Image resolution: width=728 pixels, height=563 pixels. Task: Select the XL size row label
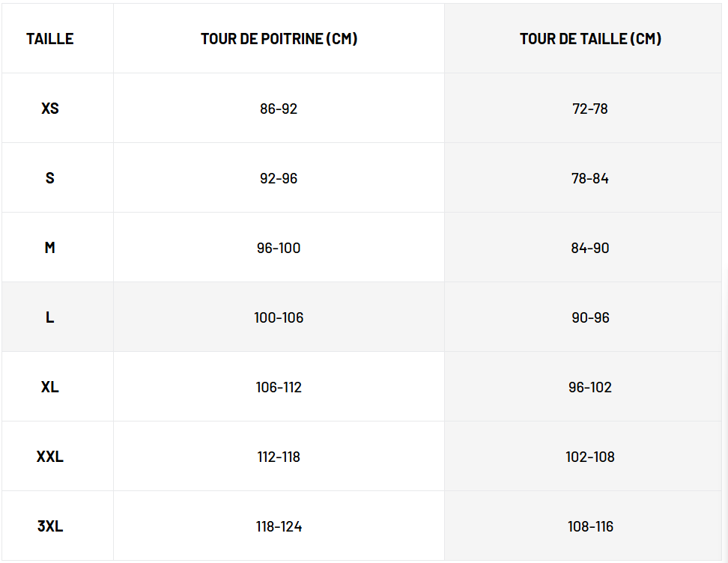click(x=50, y=387)
